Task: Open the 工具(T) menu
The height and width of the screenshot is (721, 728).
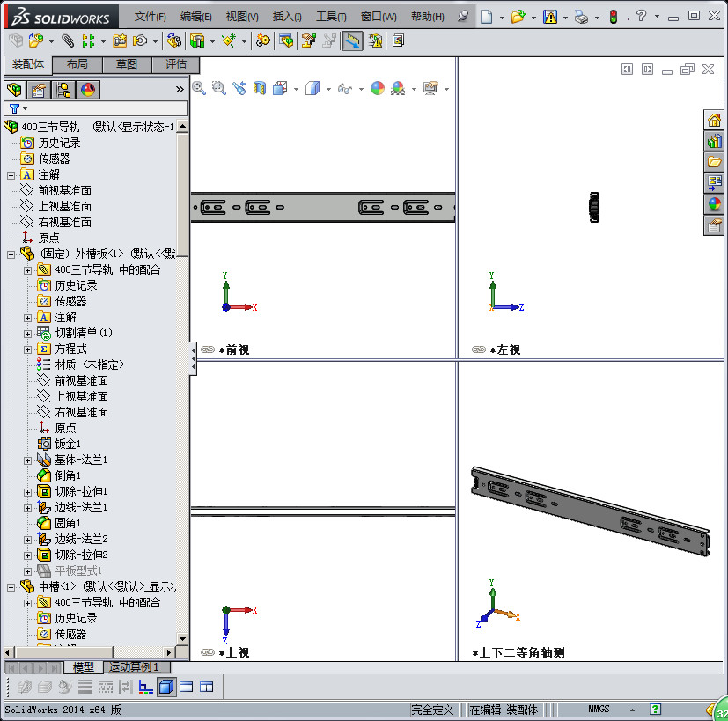Action: pos(331,18)
